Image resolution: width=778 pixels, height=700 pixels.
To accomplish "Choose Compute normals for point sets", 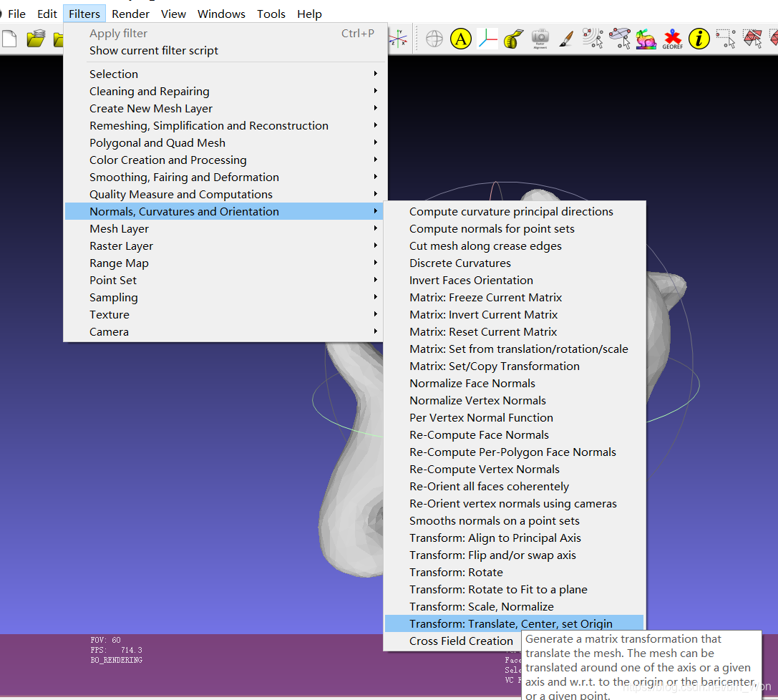I will [x=514, y=229].
